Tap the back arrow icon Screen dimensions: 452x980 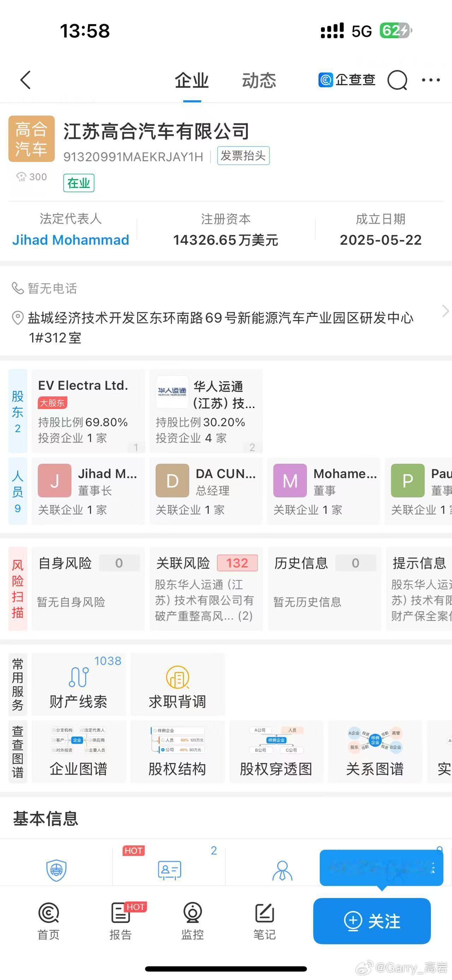point(25,80)
